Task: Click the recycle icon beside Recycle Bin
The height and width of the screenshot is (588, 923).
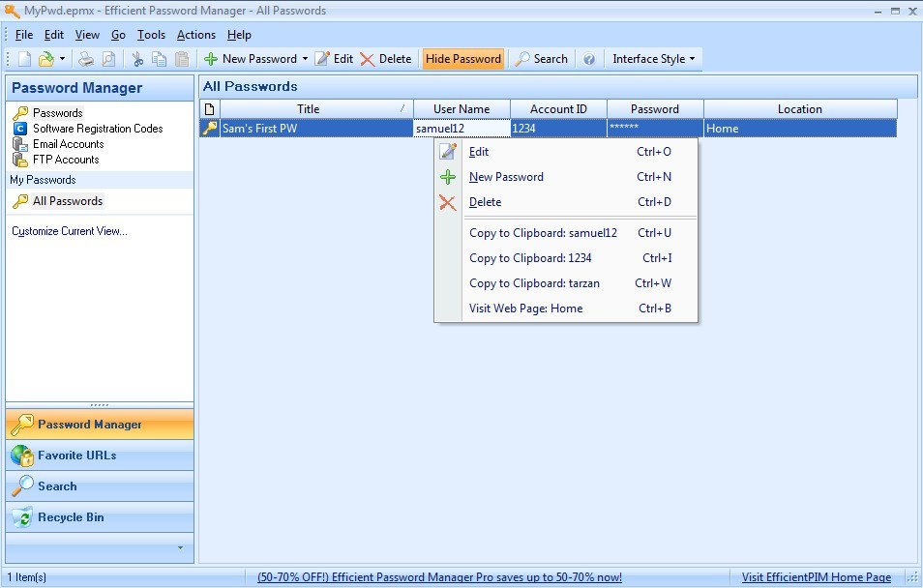Action: tap(22, 517)
